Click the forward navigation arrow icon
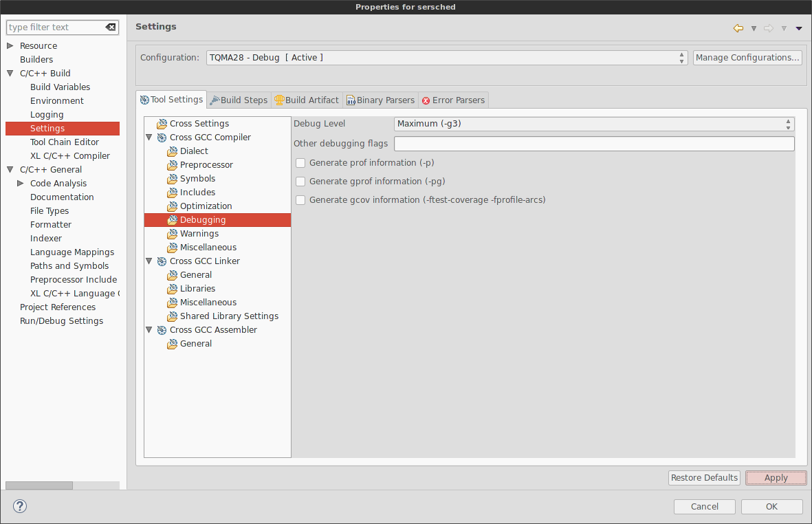The height and width of the screenshot is (524, 812). point(769,28)
